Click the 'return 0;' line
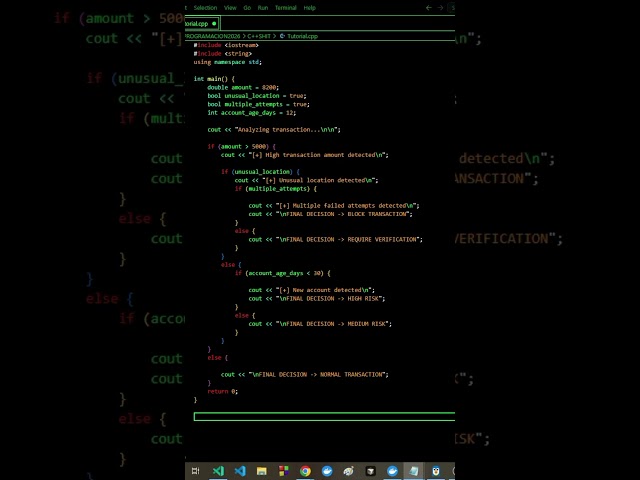 tap(223, 391)
